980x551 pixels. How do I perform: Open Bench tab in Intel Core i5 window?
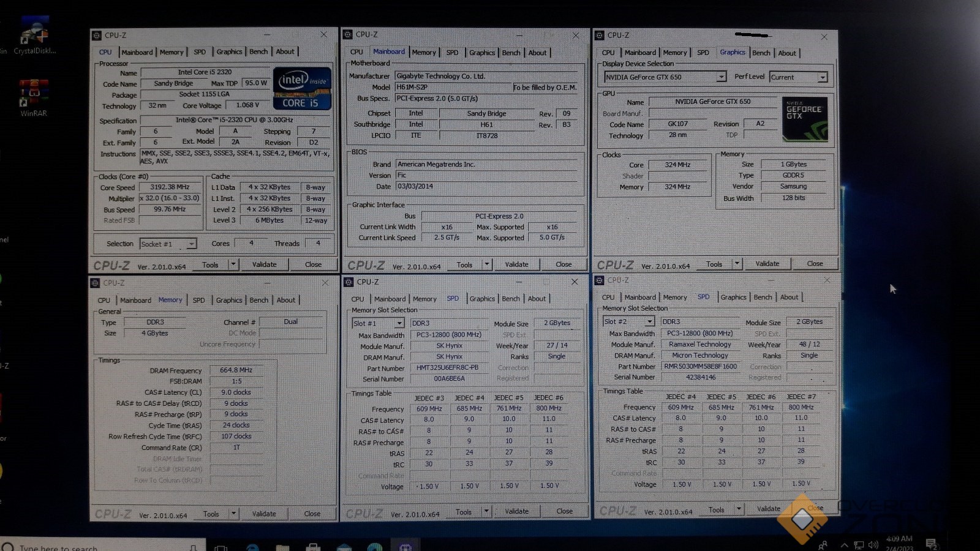(258, 51)
